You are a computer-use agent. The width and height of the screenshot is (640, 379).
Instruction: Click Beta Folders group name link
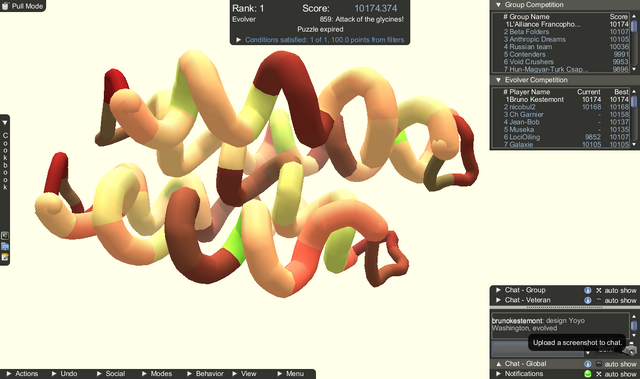(x=529, y=32)
